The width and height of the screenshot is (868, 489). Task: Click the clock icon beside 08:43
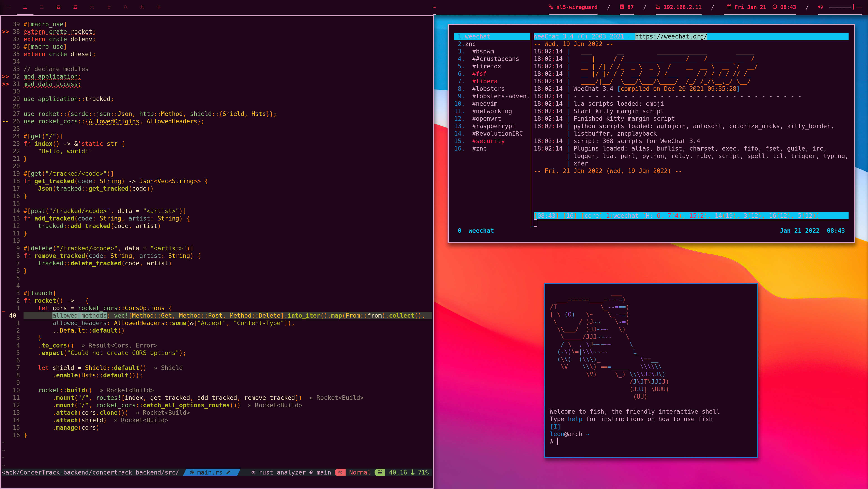775,7
